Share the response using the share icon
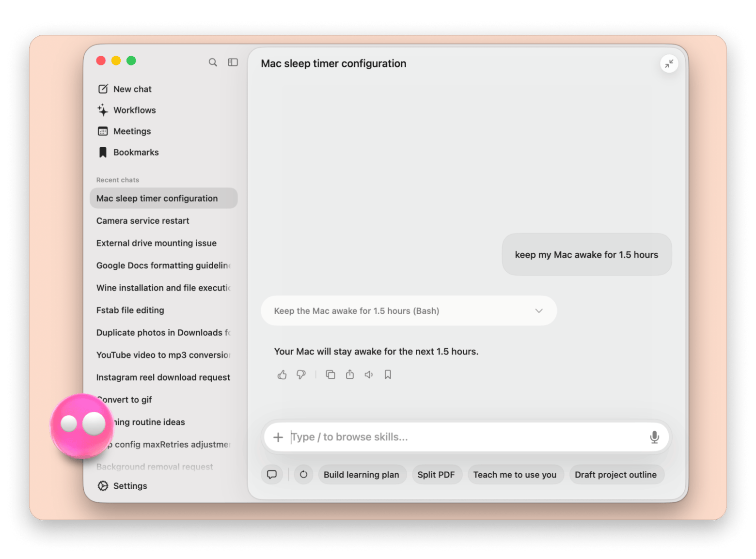Image resolution: width=756 pixels, height=559 pixels. (x=350, y=374)
